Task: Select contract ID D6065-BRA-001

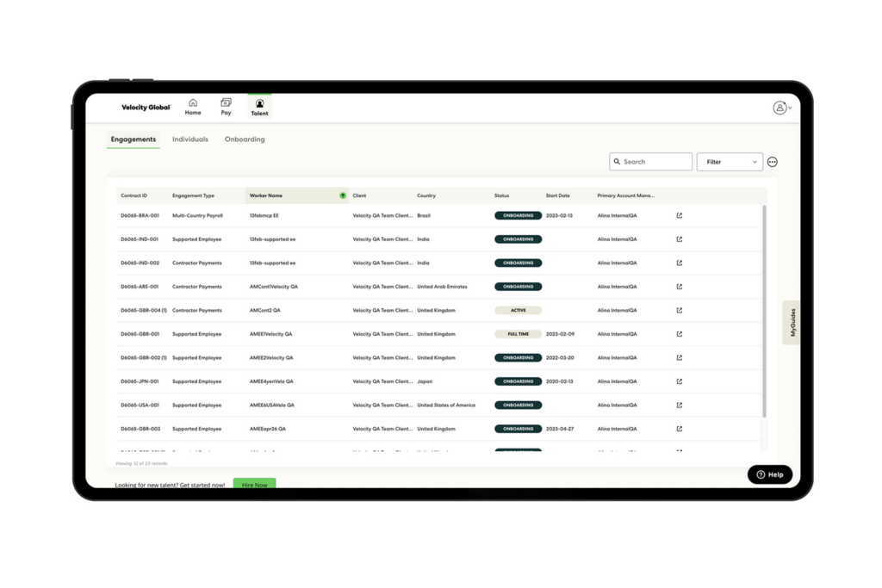Action: [140, 215]
